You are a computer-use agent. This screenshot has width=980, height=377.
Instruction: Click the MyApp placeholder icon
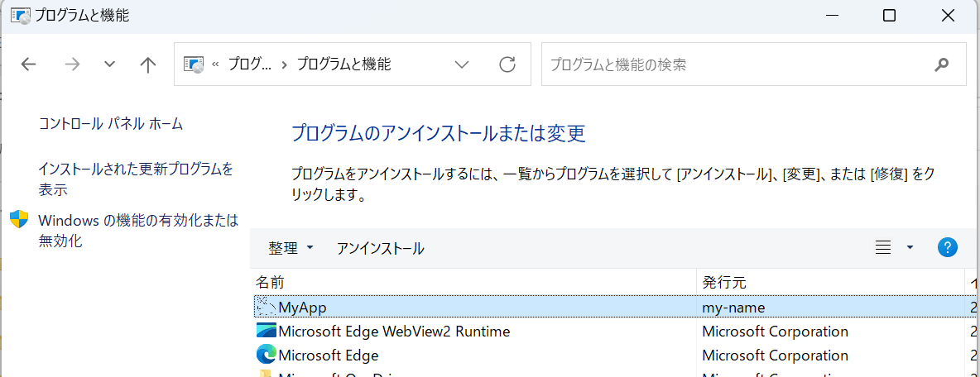(267, 307)
